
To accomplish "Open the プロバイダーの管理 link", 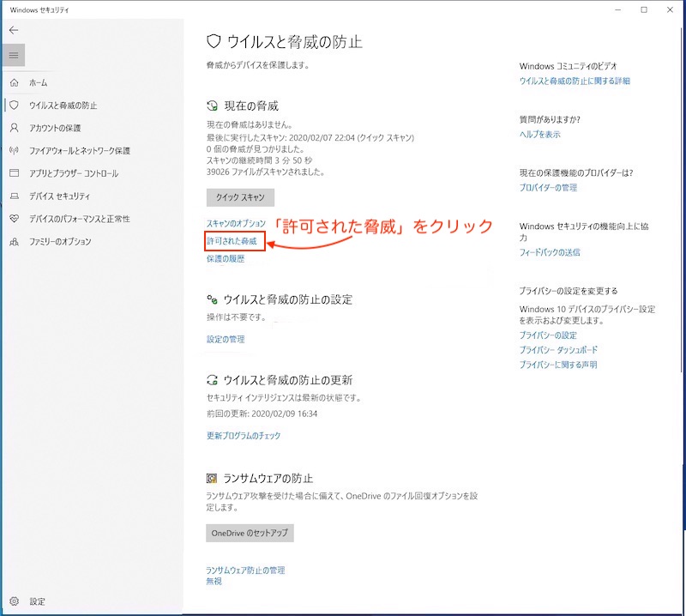I will click(548, 188).
